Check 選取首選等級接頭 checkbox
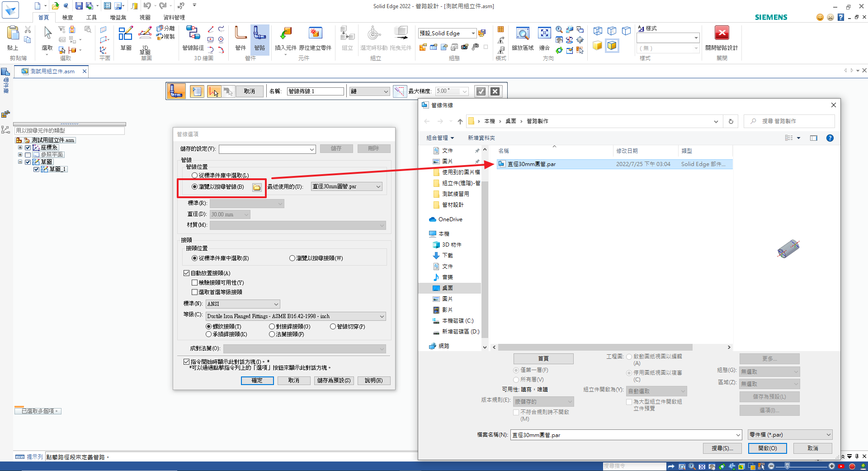This screenshot has width=868, height=471. pyautogui.click(x=194, y=292)
